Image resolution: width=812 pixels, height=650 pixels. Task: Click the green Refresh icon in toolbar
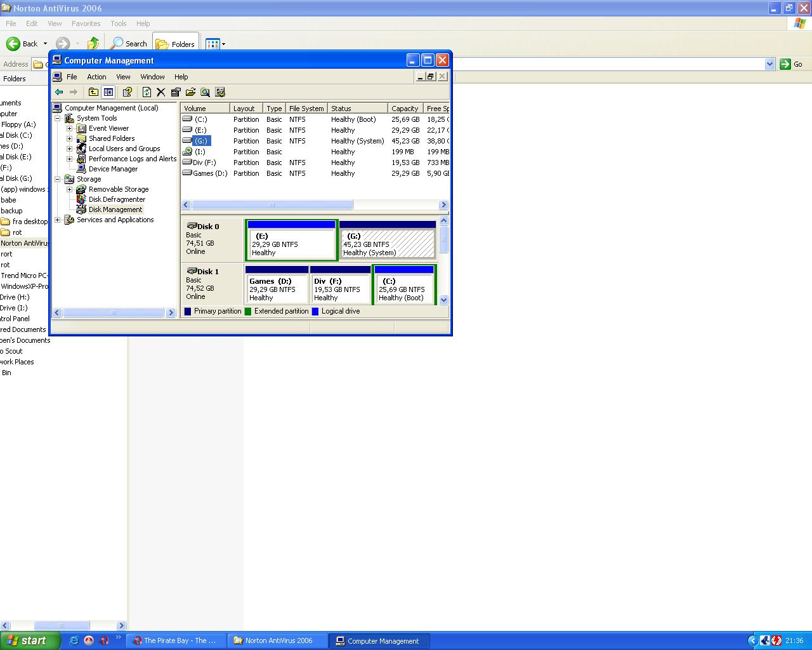click(147, 92)
